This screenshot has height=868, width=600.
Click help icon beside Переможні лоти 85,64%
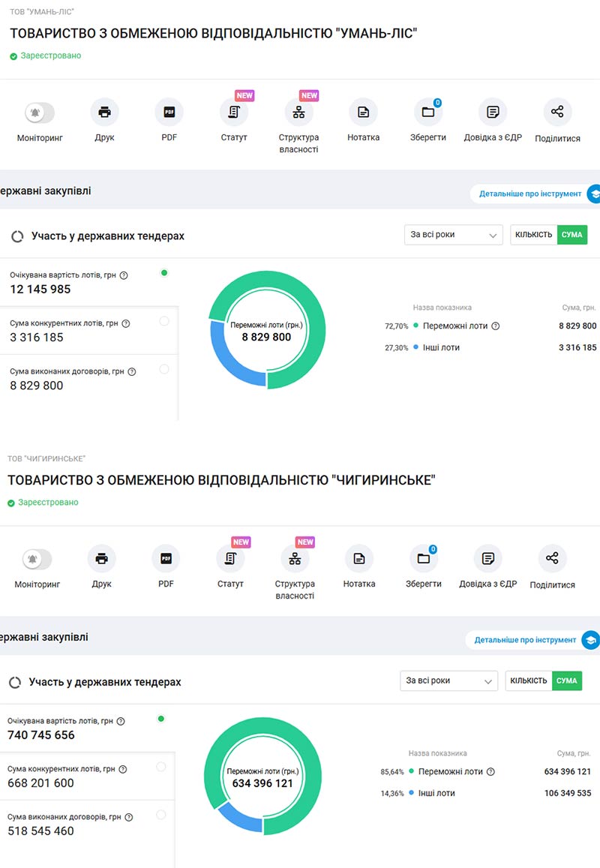(490, 772)
